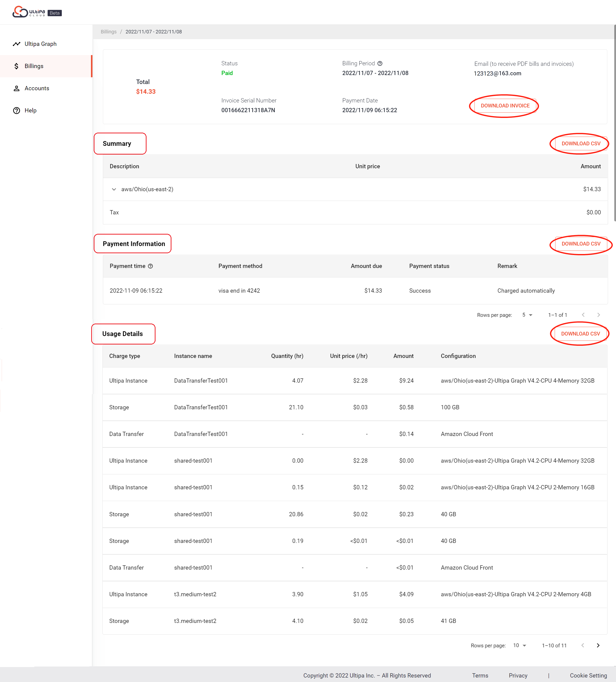Click the CPU 2-Memory 16GB configuration cell

pos(518,488)
